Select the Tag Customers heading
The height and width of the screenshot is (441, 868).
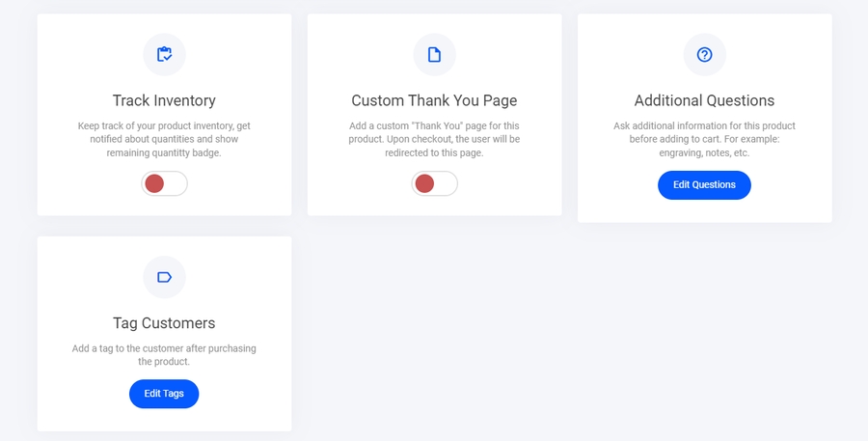[x=164, y=323]
